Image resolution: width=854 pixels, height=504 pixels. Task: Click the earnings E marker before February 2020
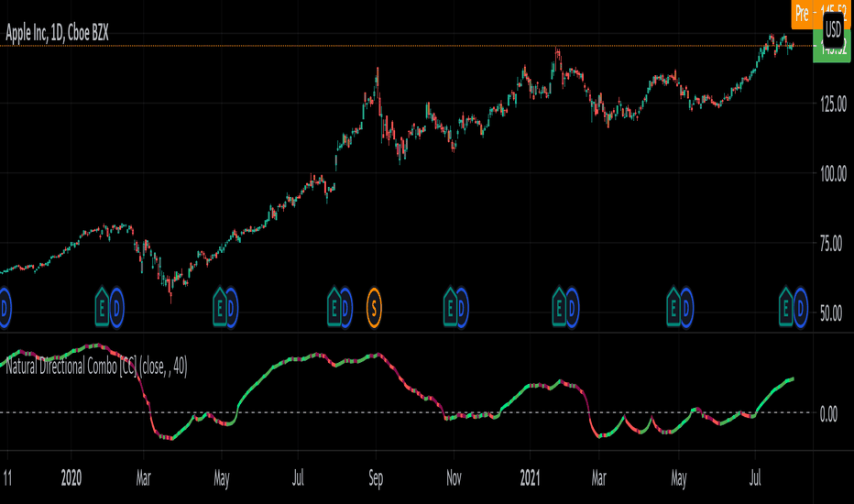point(102,307)
